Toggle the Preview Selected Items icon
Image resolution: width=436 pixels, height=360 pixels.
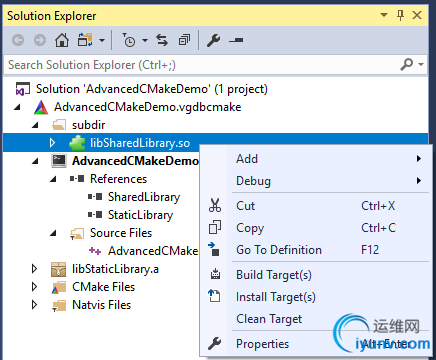point(236,40)
